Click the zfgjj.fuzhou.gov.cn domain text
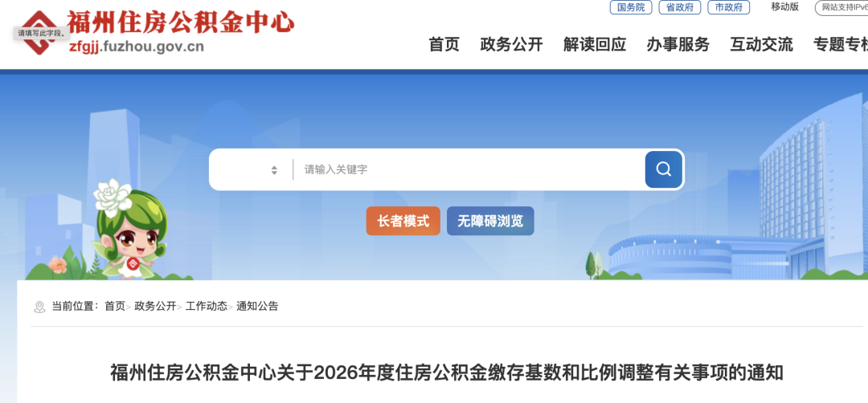Image resolution: width=868 pixels, height=403 pixels. pyautogui.click(x=137, y=47)
